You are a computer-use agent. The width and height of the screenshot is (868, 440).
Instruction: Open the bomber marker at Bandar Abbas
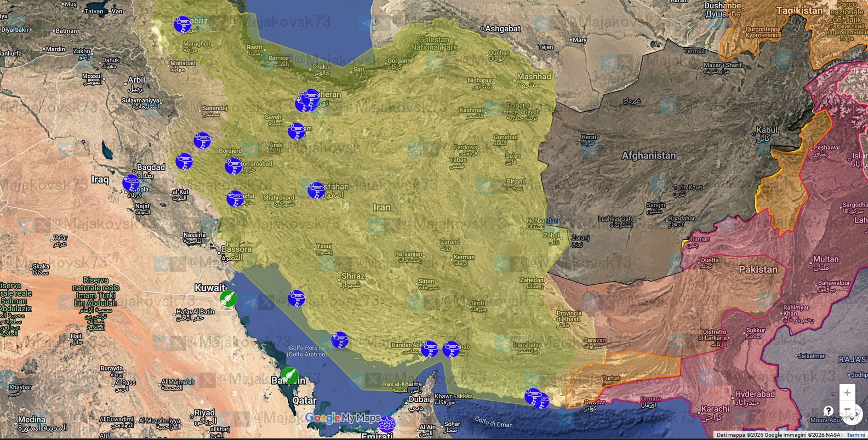coord(429,349)
